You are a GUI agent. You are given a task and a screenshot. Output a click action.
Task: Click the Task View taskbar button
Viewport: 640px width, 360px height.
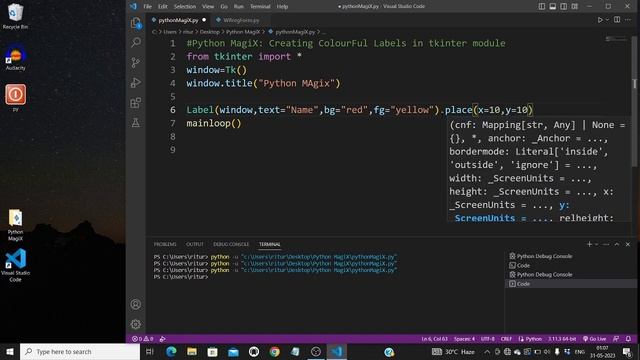[149, 351]
